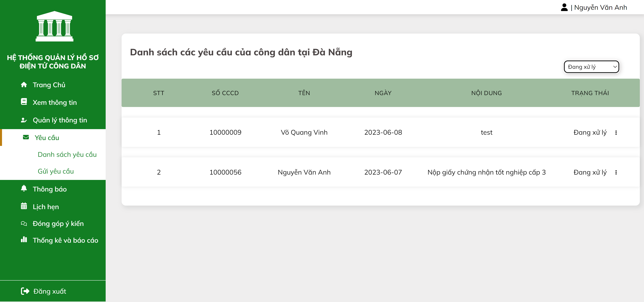The width and height of the screenshot is (644, 302).
Task: Click the Thông báo bell icon
Action: [x=24, y=189]
